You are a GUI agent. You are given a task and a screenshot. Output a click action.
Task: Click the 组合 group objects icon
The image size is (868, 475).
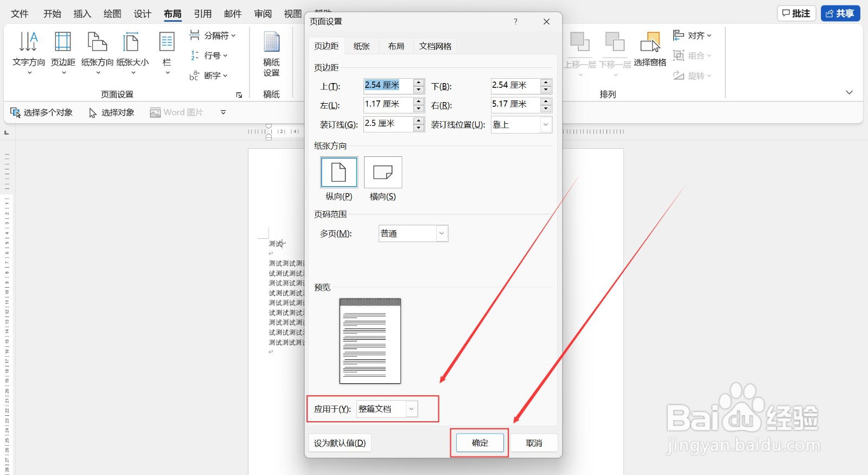point(692,55)
